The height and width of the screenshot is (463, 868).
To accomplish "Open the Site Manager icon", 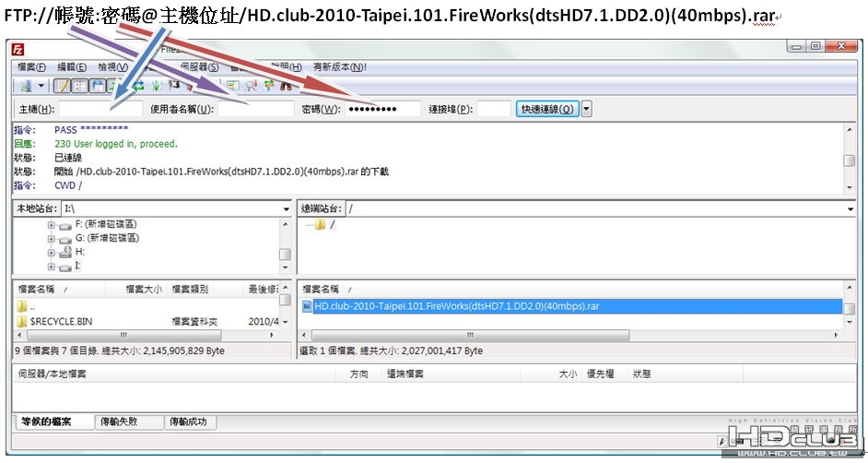I will 26,86.
